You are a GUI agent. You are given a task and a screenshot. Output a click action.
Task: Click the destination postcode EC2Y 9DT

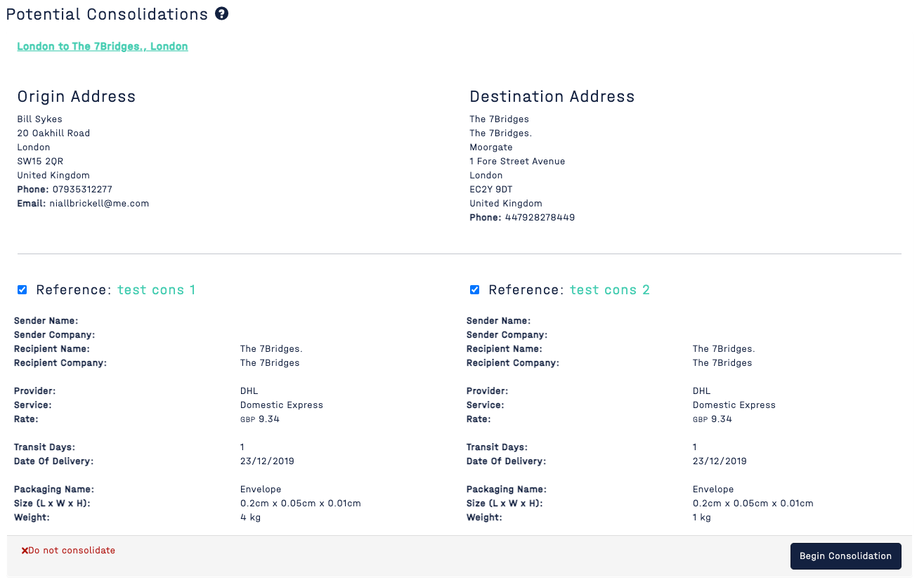pyautogui.click(x=490, y=190)
